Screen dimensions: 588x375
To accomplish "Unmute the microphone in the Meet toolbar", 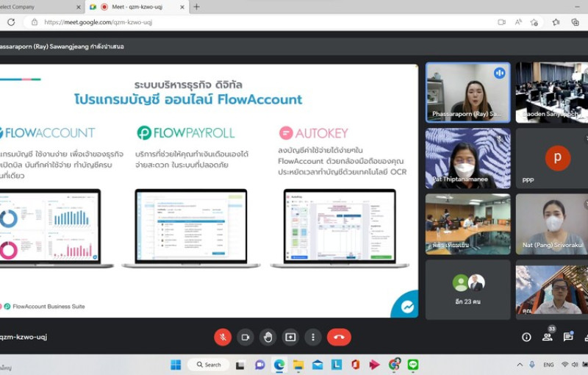I will (223, 337).
